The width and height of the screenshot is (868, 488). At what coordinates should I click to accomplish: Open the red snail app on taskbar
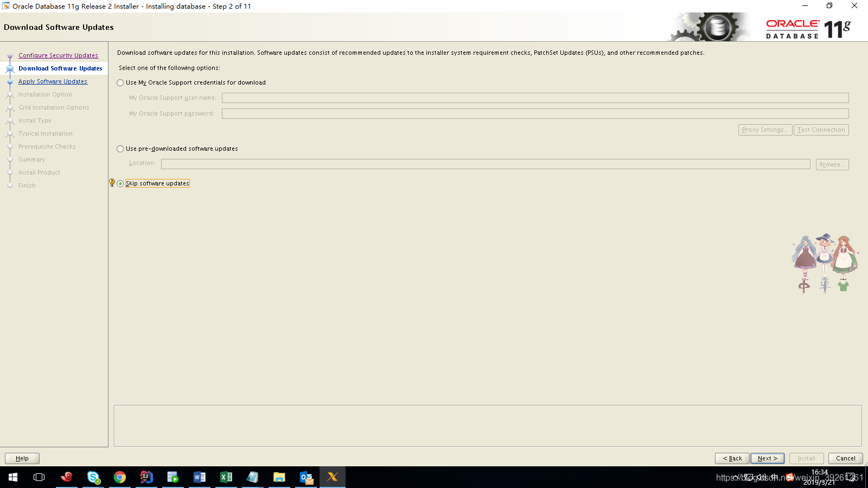tap(67, 477)
